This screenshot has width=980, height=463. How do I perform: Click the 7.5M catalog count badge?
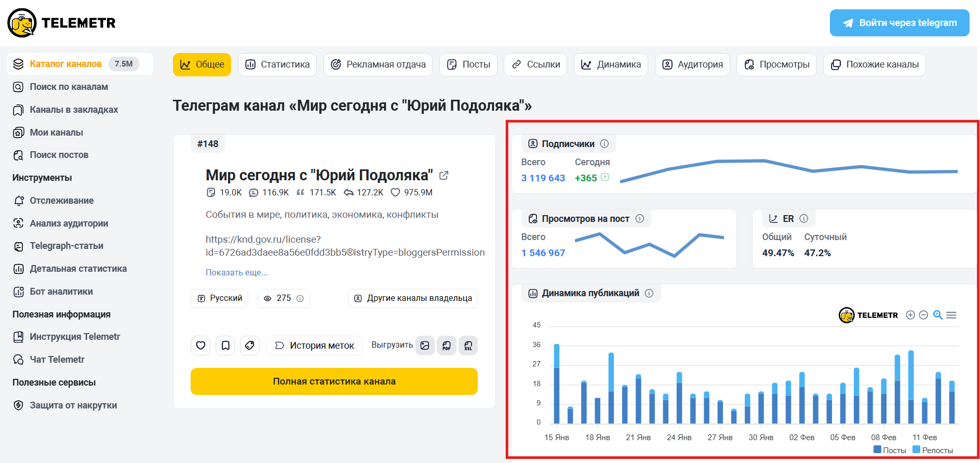point(124,64)
